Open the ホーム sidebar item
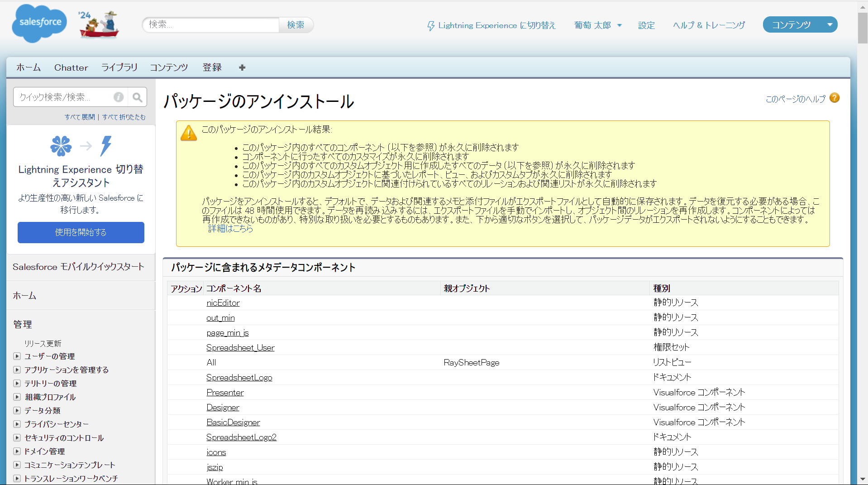Viewport: 868px width, 485px height. coord(24,296)
